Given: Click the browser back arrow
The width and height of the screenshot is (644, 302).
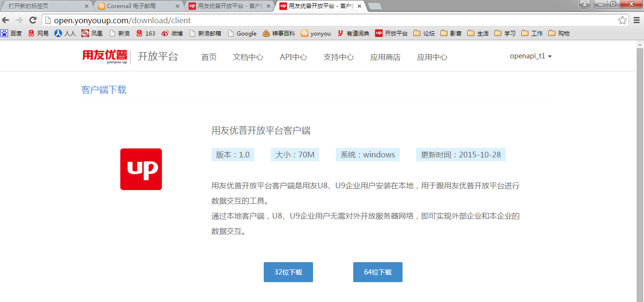Looking at the screenshot, I should click(6, 20).
